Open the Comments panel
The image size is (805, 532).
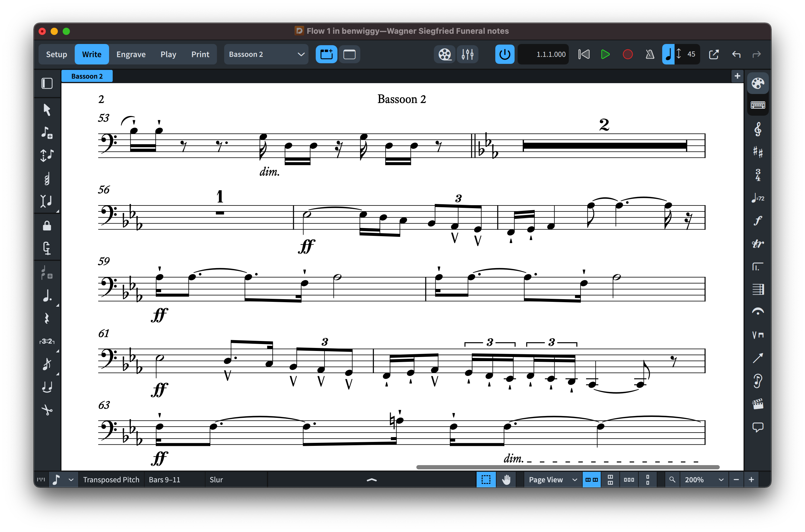click(x=757, y=427)
